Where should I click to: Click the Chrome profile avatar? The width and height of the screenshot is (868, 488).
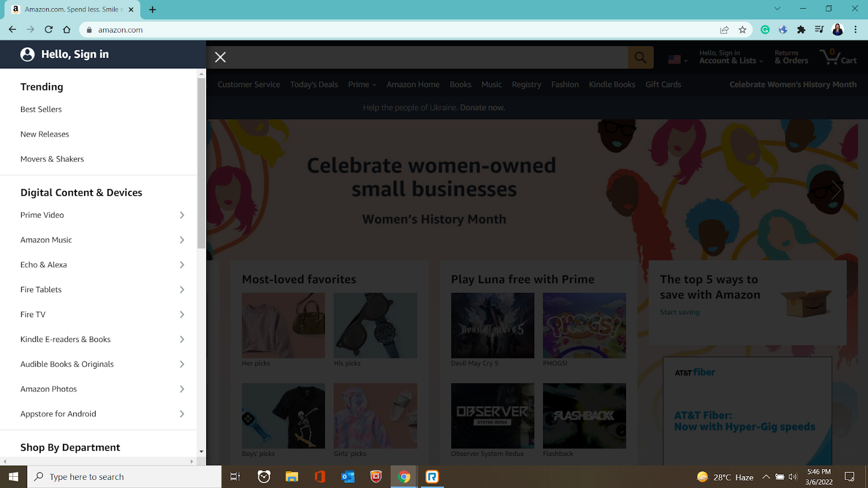(x=838, y=30)
